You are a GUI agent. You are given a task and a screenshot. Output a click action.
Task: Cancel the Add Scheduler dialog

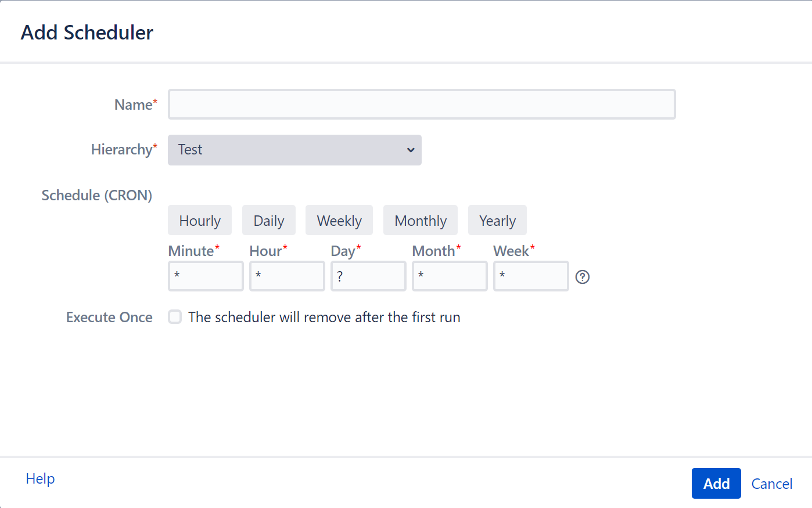click(771, 484)
